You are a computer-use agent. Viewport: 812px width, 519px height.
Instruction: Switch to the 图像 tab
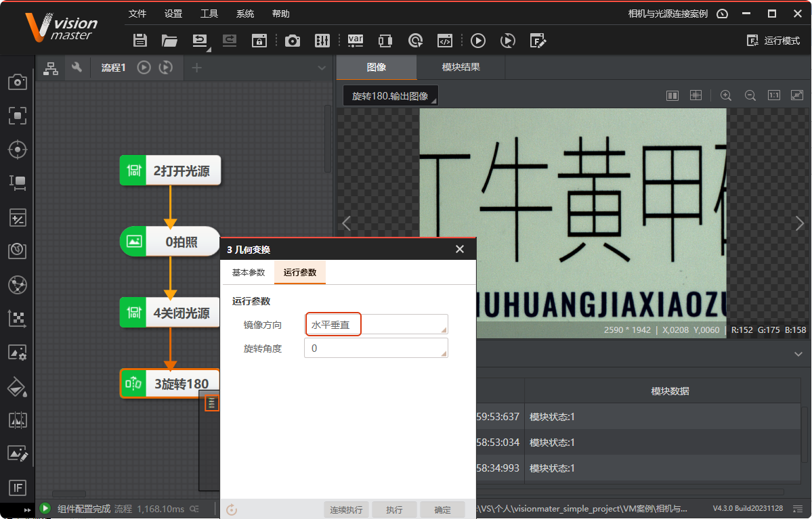coord(377,67)
